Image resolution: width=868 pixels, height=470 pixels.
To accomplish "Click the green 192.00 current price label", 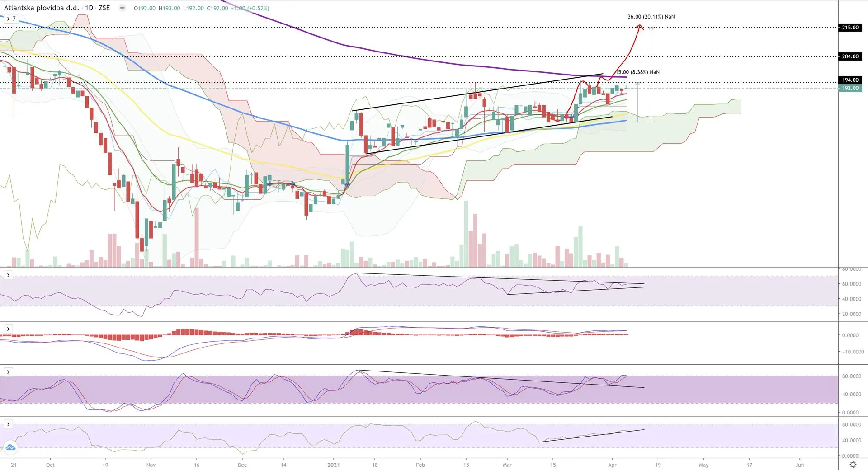I will 850,88.
